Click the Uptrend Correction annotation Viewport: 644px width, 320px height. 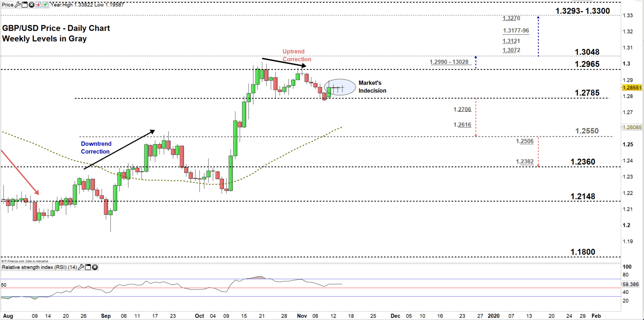(297, 55)
